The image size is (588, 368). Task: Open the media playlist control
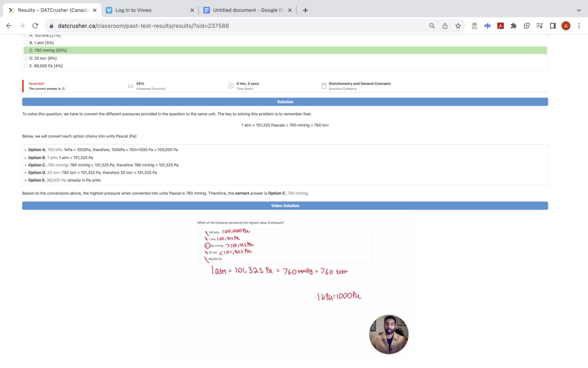point(540,26)
